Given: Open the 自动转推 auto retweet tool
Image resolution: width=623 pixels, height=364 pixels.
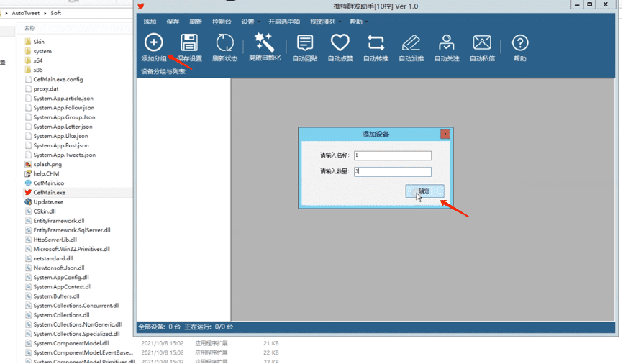Looking at the screenshot, I should [x=376, y=42].
